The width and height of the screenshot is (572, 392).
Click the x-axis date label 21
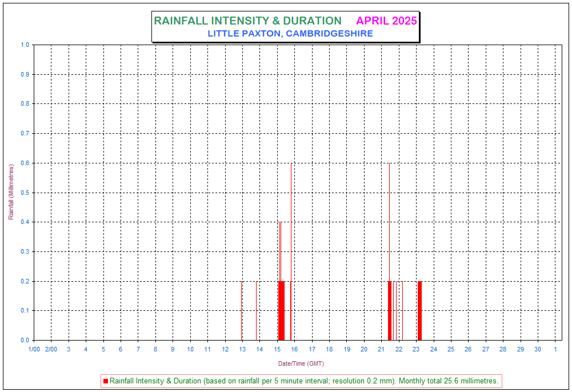381,349
